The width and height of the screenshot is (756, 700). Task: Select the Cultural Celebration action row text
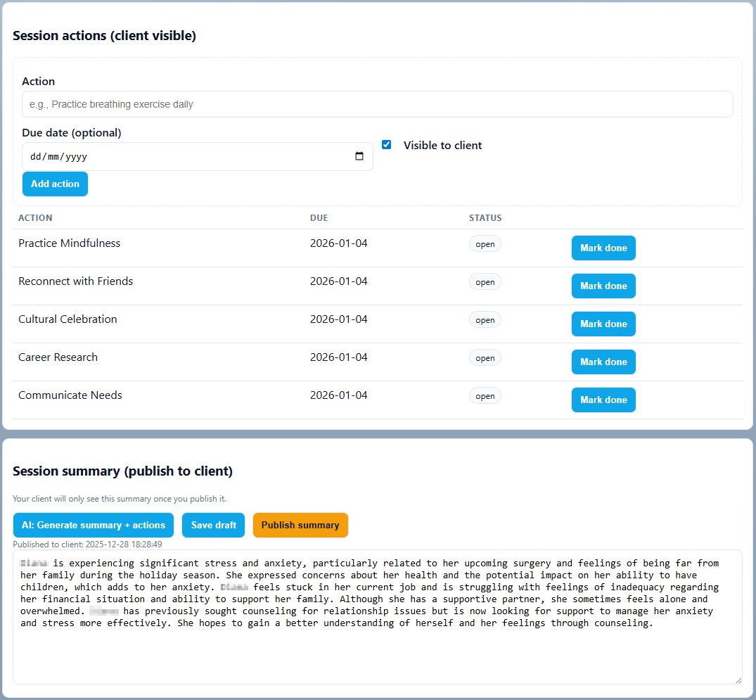[68, 319]
